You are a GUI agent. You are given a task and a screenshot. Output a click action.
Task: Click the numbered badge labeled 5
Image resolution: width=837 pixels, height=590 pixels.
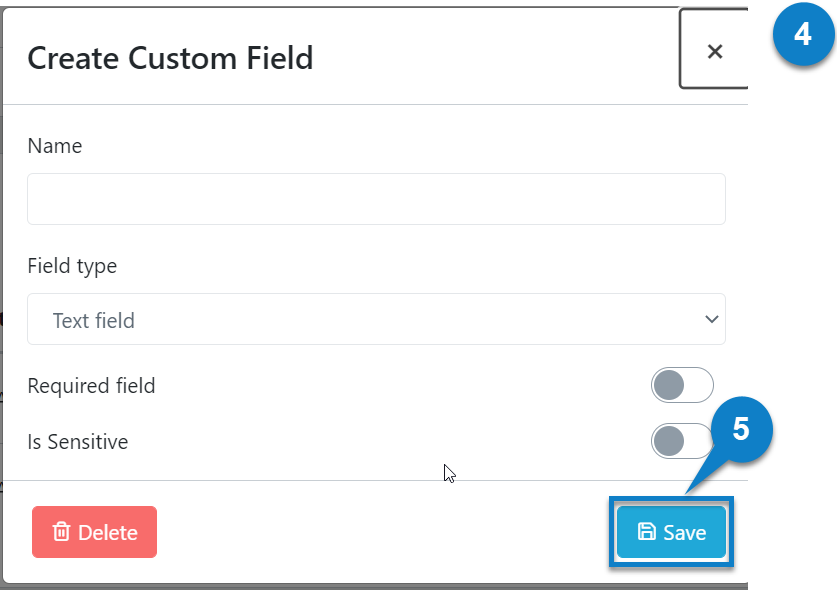739,432
